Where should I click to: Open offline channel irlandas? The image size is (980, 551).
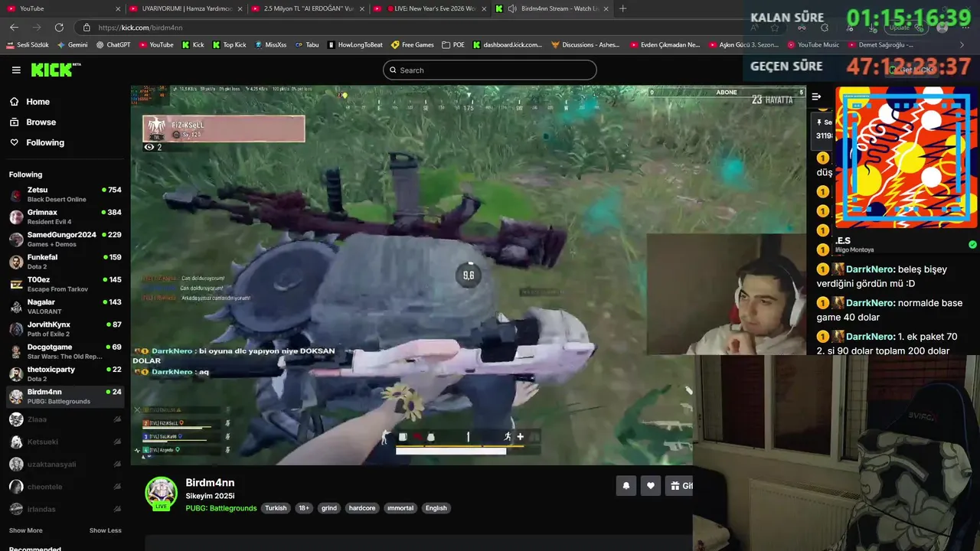[65, 509]
